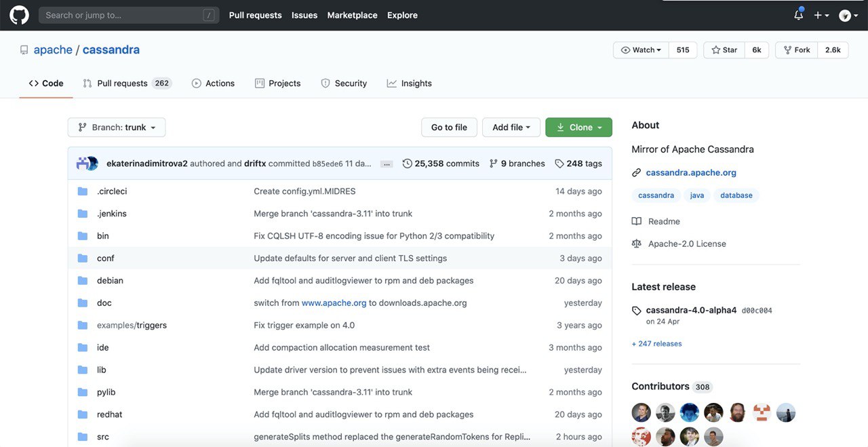
Task: View the 9 branches
Action: point(517,163)
